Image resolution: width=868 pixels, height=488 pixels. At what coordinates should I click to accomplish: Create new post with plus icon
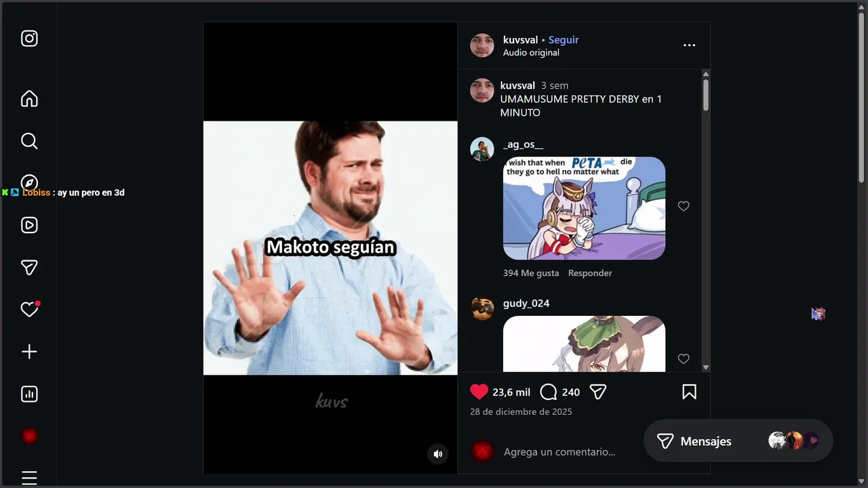pos(29,352)
